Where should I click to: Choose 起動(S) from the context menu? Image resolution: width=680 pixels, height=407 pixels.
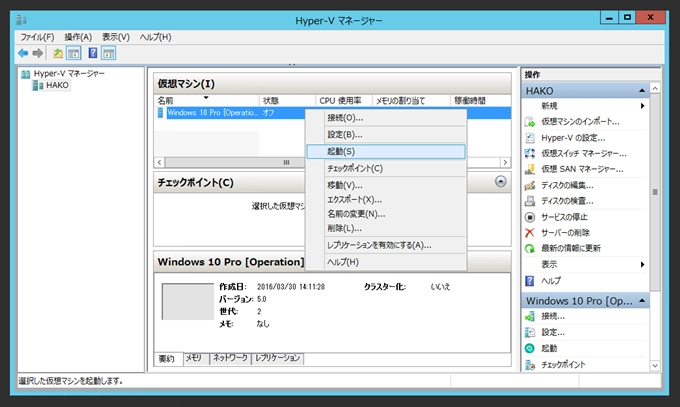click(386, 151)
